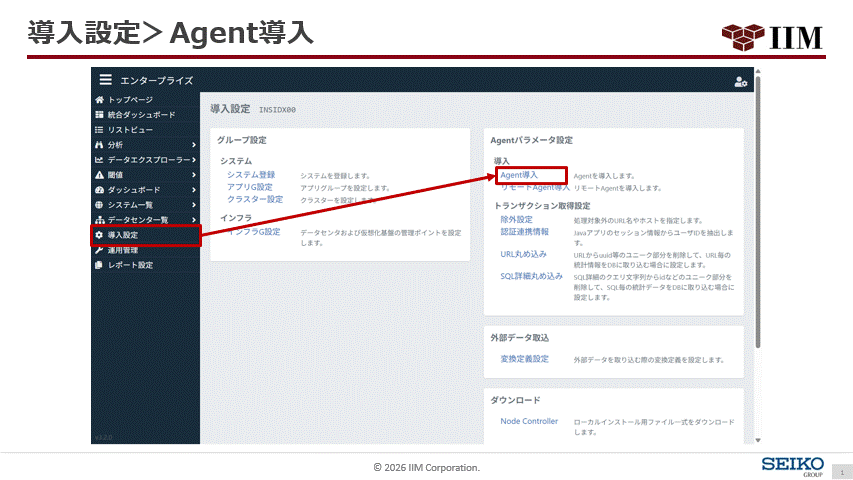
Task: Click the Node Controller download link
Action: [529, 421]
